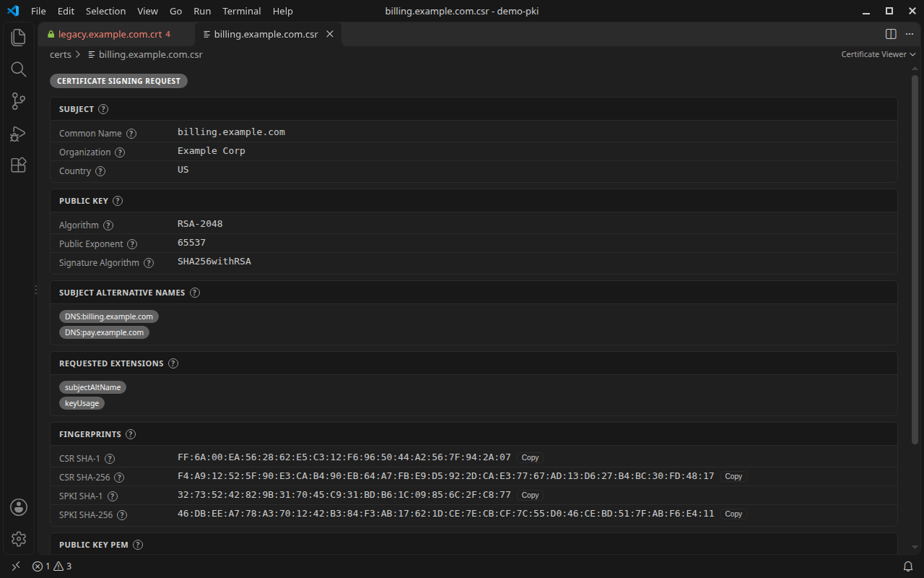924x578 pixels.
Task: Click the scrollbar down arrow
Action: tap(915, 548)
